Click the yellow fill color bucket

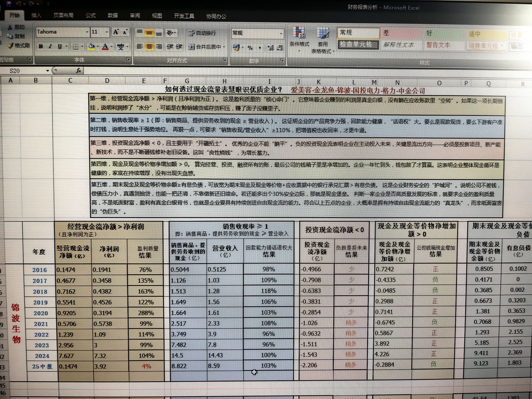[x=91, y=47]
